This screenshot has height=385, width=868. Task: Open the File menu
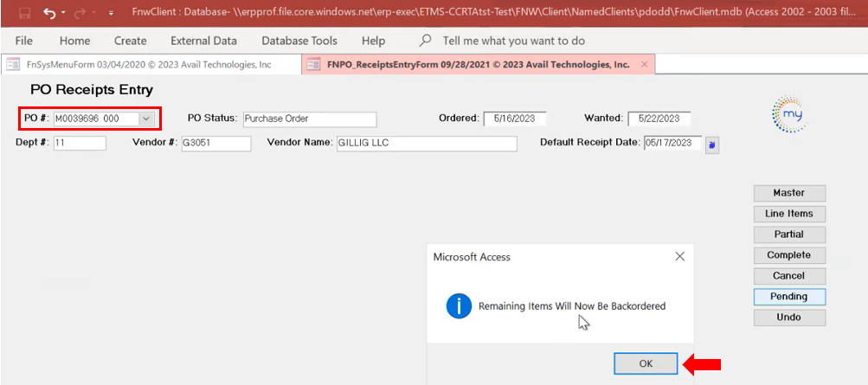point(24,41)
